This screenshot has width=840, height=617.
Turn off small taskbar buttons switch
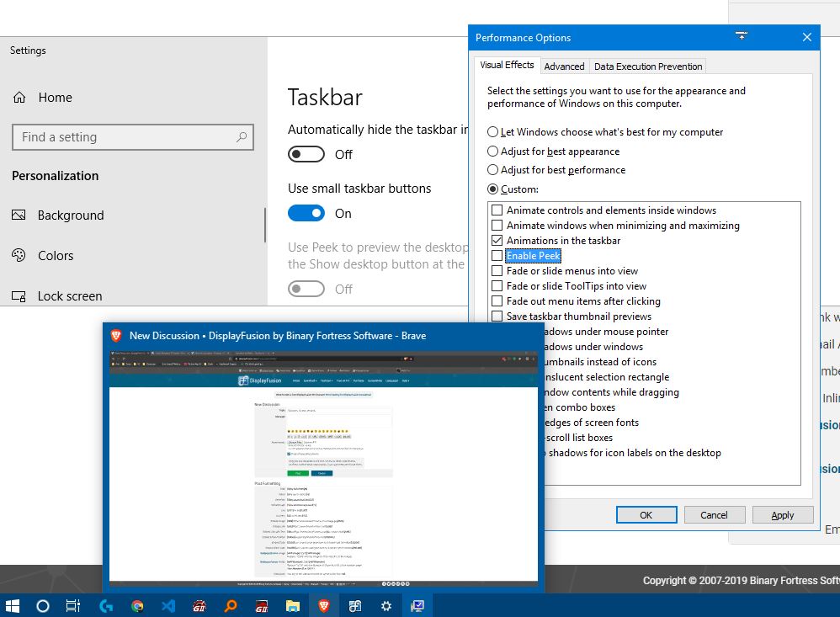coord(306,213)
